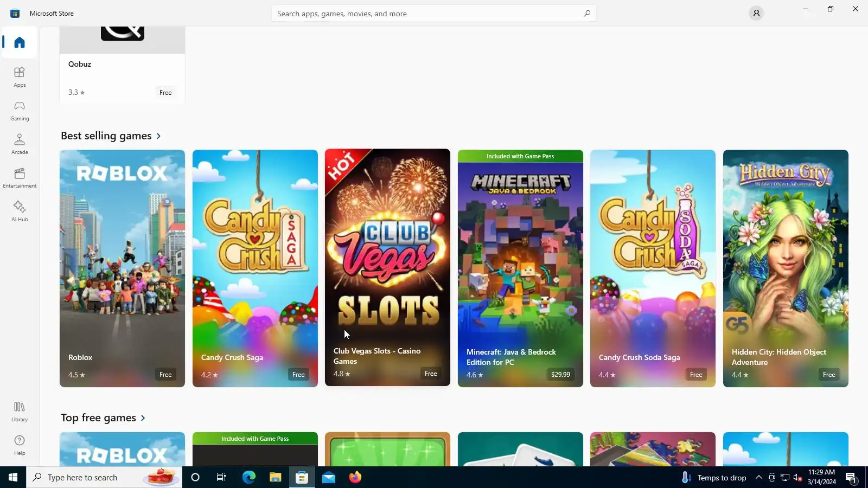
Task: Open the Roblox best-selling game card
Action: click(x=122, y=268)
